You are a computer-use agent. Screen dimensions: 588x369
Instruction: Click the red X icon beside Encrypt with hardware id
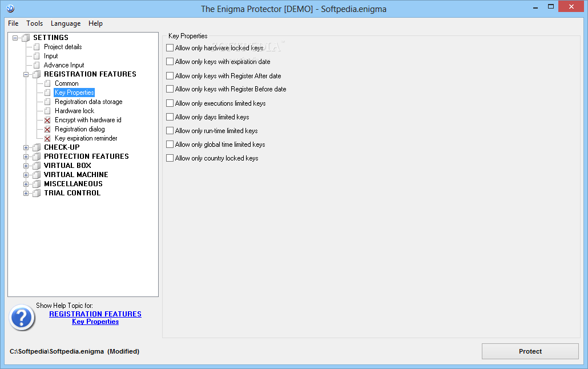[47, 120]
